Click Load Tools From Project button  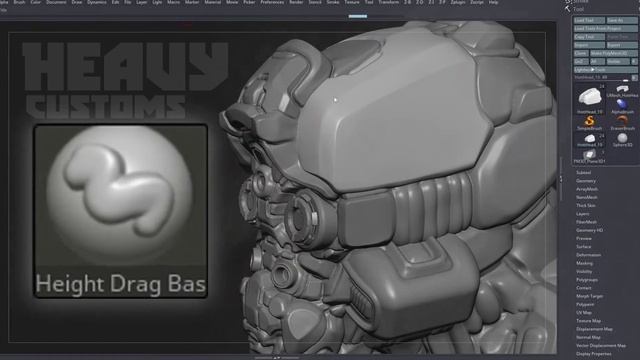point(605,29)
